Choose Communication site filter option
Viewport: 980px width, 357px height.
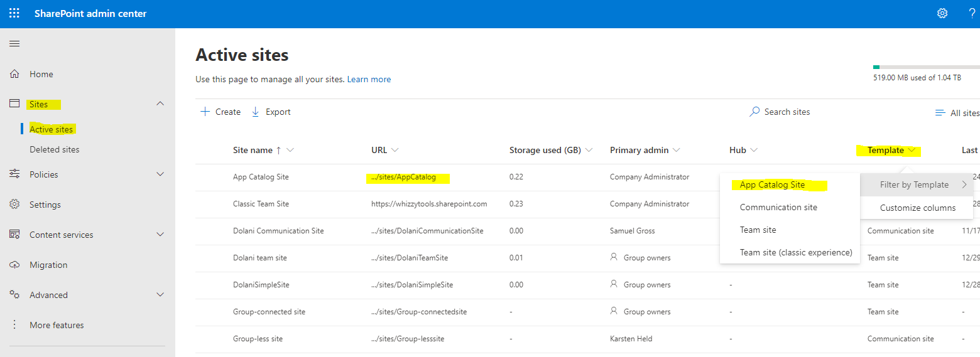coord(790,207)
